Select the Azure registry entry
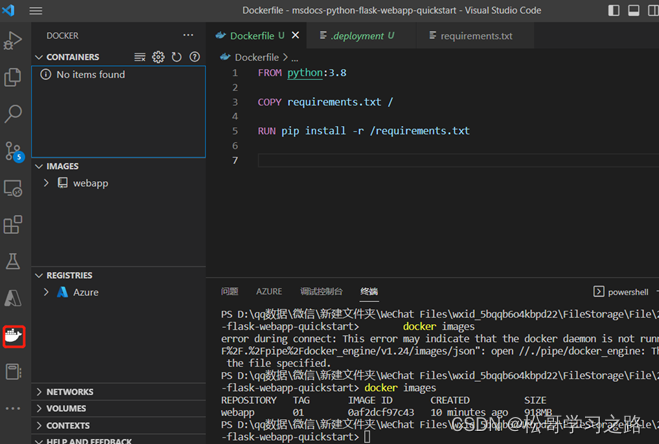 [x=86, y=292]
